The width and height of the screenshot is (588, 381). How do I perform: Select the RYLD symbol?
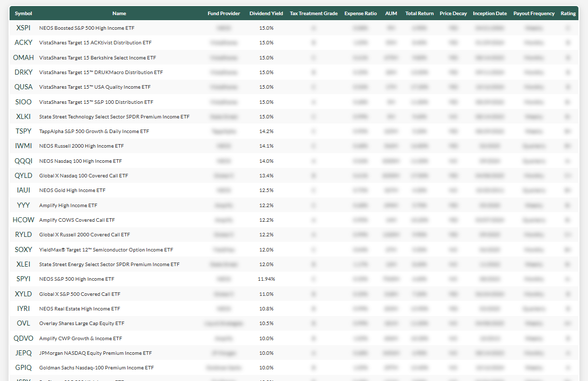pos(23,235)
